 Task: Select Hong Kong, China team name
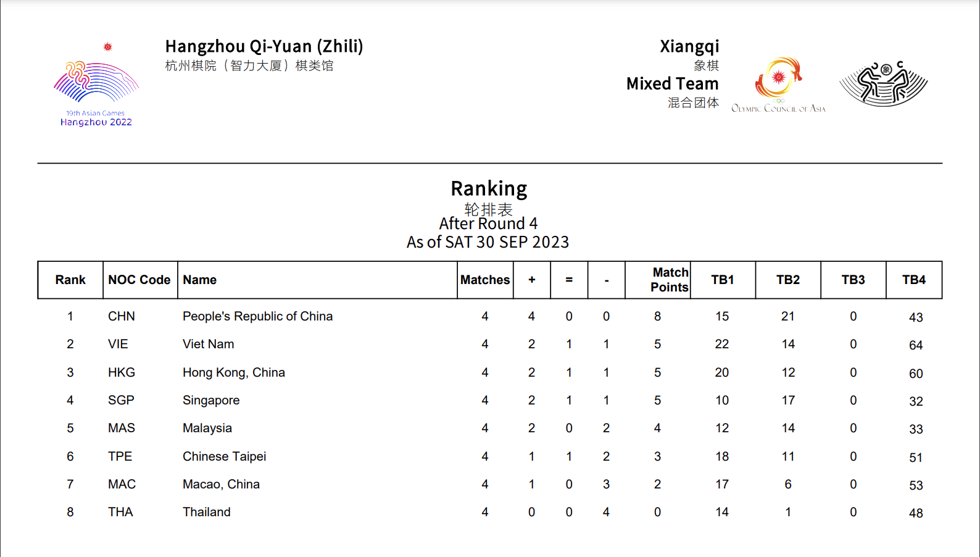point(234,372)
